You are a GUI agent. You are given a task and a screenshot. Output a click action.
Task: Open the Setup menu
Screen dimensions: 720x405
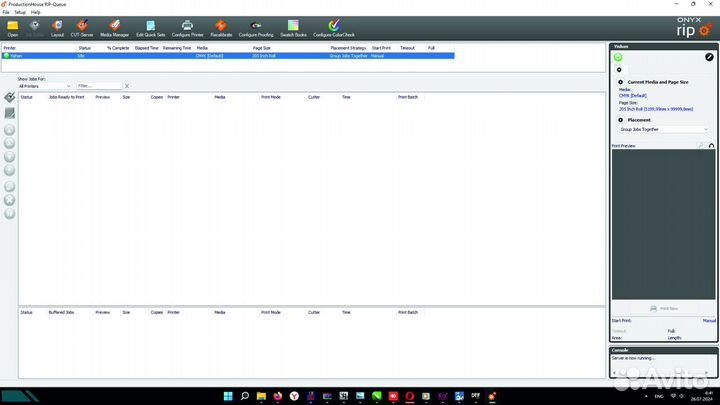(x=20, y=12)
